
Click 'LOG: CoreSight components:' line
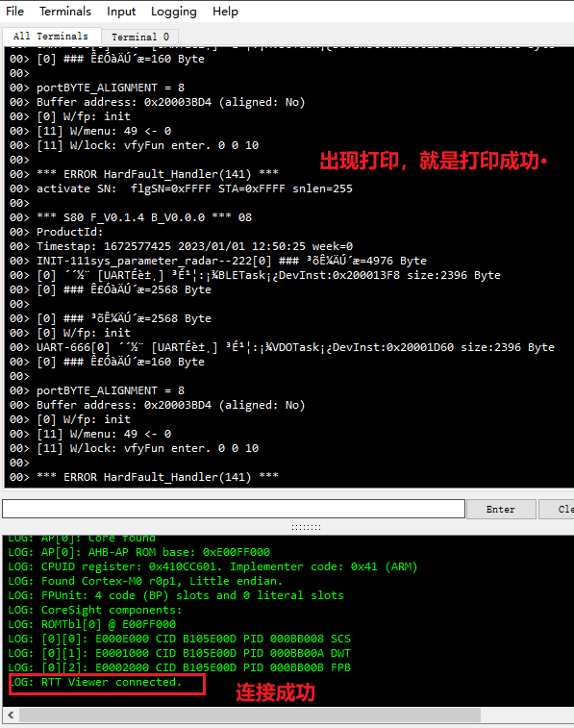pyautogui.click(x=95, y=610)
